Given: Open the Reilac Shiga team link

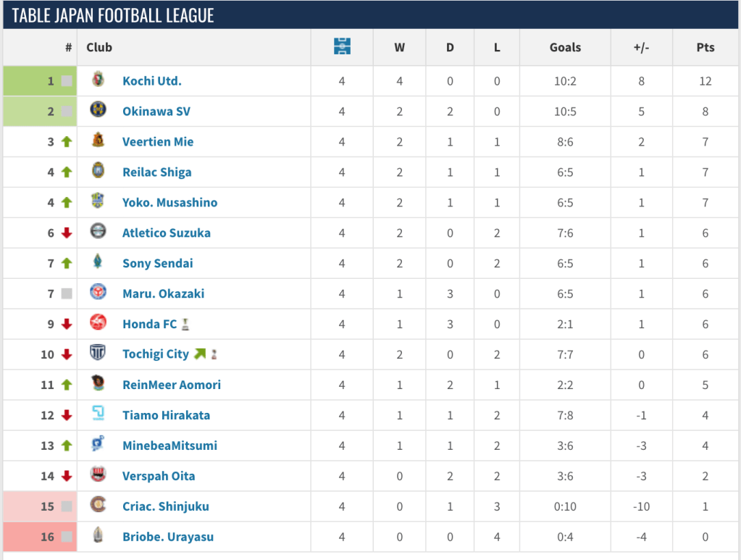Looking at the screenshot, I should (x=157, y=172).
